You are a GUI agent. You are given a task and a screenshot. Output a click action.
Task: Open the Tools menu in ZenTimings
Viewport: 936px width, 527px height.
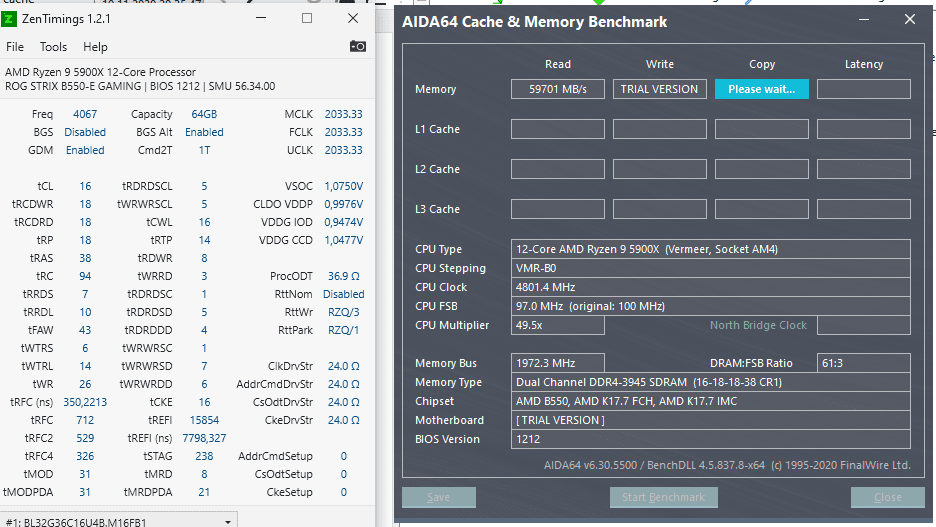click(x=53, y=47)
